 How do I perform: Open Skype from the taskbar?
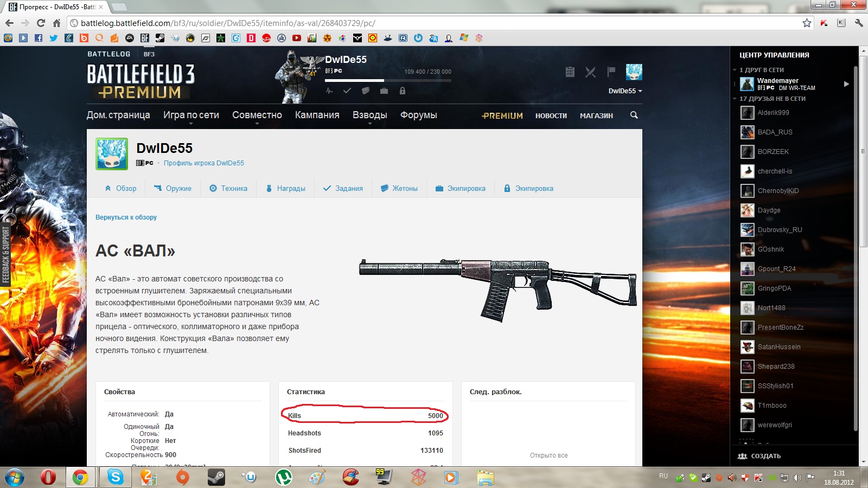click(x=115, y=477)
